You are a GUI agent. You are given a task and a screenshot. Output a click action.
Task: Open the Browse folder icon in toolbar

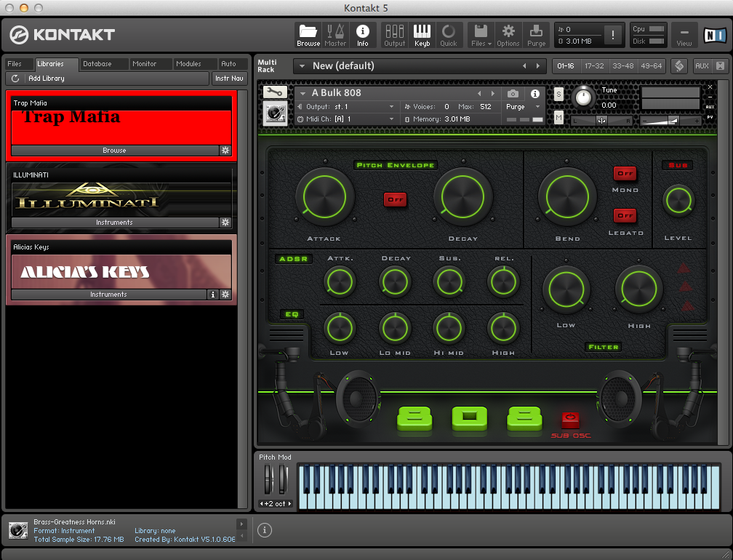(x=308, y=35)
